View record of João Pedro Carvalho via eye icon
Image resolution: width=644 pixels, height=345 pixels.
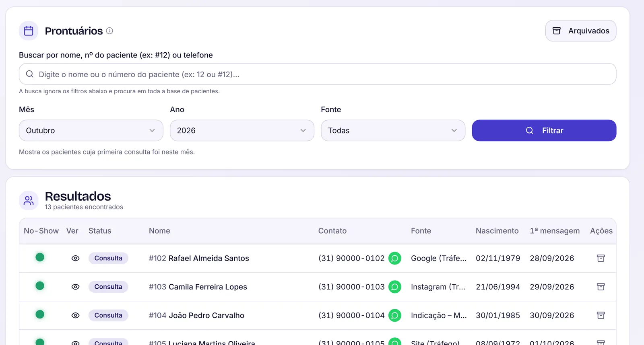pos(75,315)
